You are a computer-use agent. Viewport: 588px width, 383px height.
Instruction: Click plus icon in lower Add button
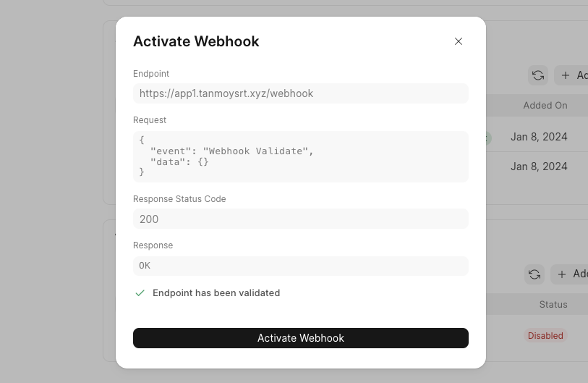tap(562, 274)
